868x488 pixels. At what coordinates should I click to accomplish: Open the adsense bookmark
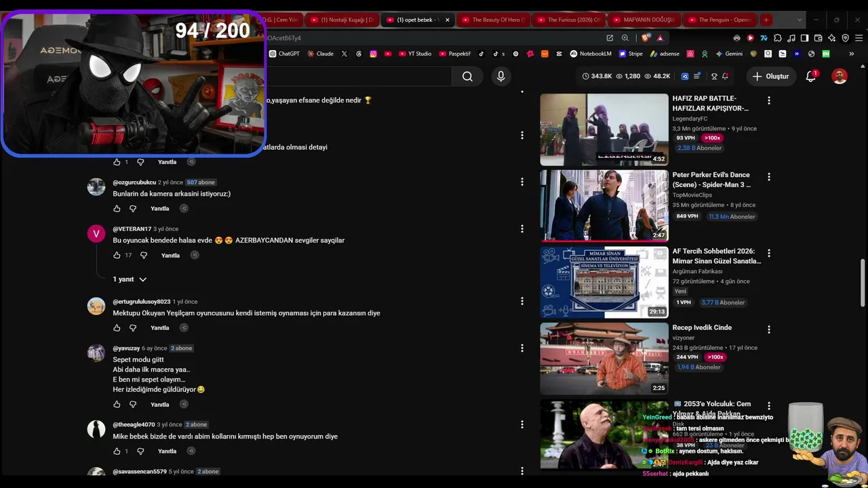(665, 54)
